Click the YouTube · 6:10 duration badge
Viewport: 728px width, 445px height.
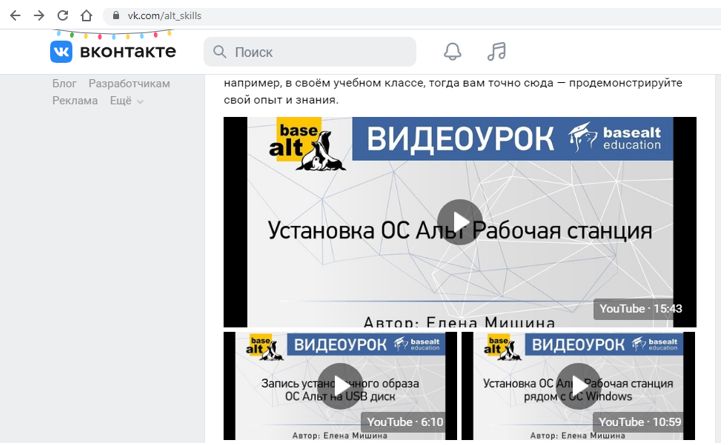tap(404, 422)
